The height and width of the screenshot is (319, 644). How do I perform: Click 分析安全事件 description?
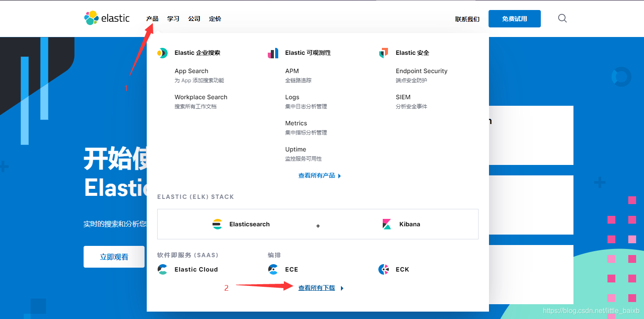[411, 107]
